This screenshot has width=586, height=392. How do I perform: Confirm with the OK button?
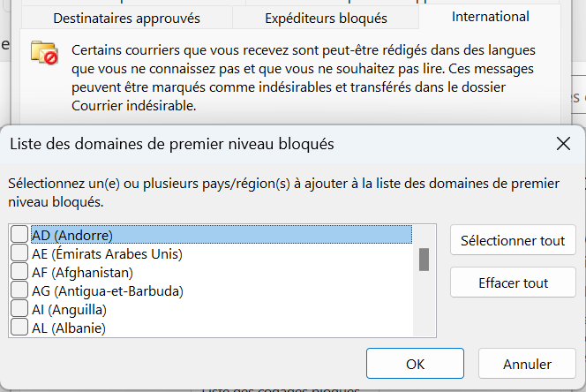click(415, 364)
